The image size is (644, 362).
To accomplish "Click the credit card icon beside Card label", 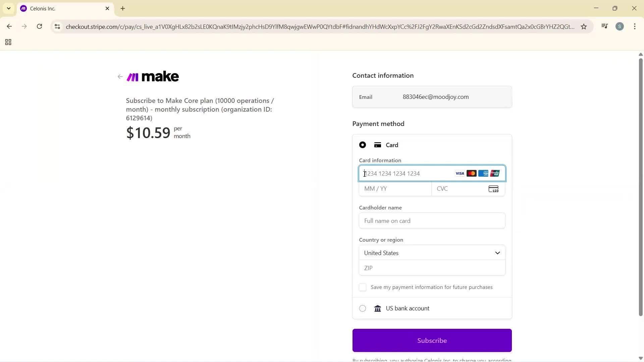I will tap(378, 145).
